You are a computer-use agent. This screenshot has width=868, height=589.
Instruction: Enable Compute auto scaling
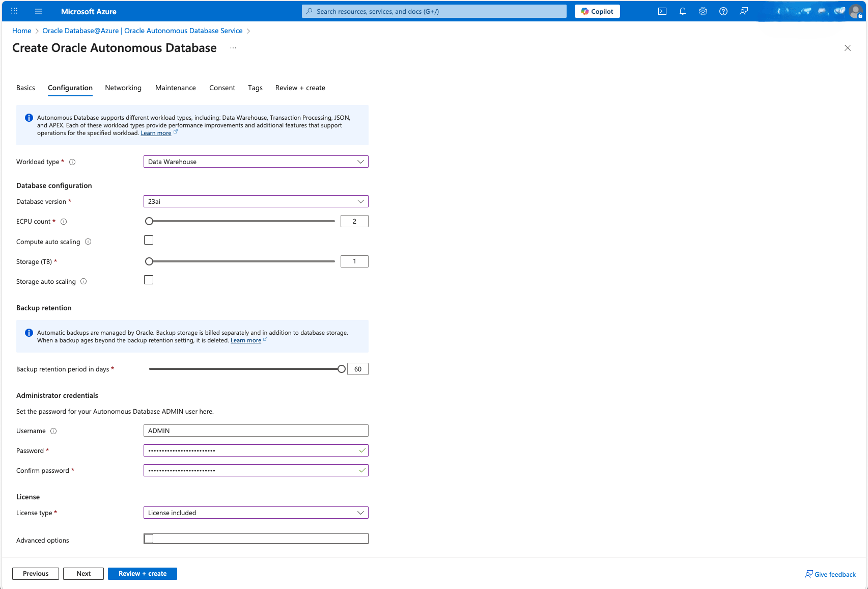pos(148,239)
